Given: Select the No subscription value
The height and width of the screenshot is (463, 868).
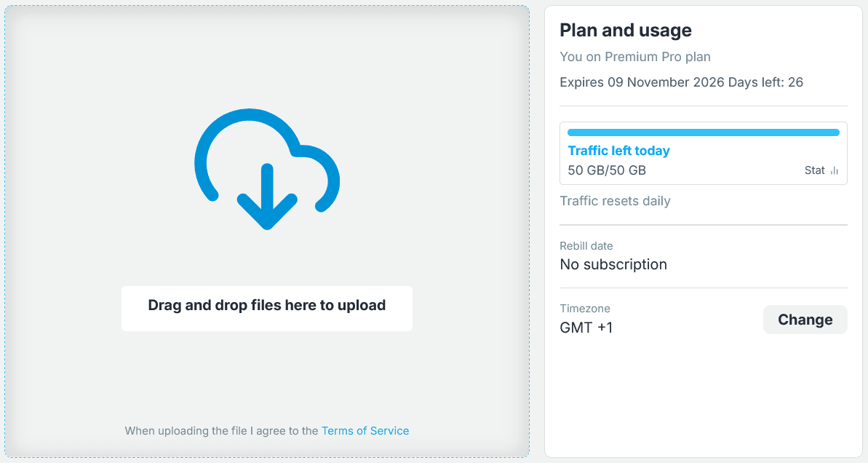Looking at the screenshot, I should coord(613,264).
